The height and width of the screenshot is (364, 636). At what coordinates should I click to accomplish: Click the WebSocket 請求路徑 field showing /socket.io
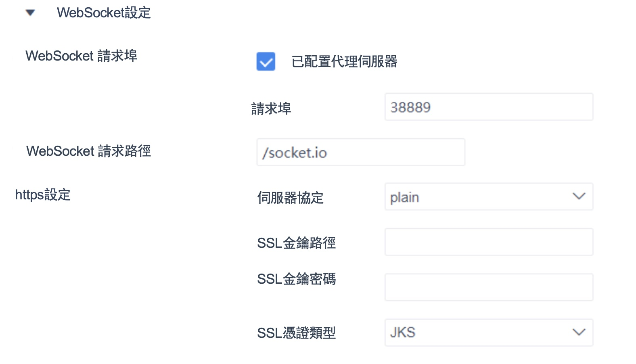(360, 152)
